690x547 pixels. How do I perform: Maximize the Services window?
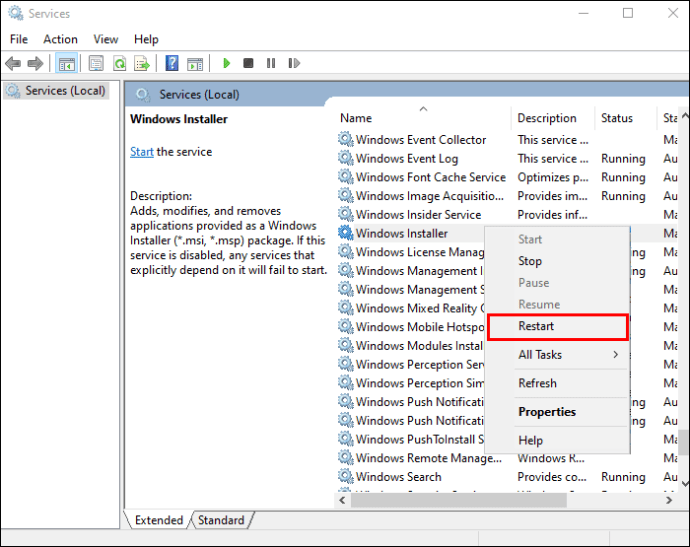[x=628, y=13]
